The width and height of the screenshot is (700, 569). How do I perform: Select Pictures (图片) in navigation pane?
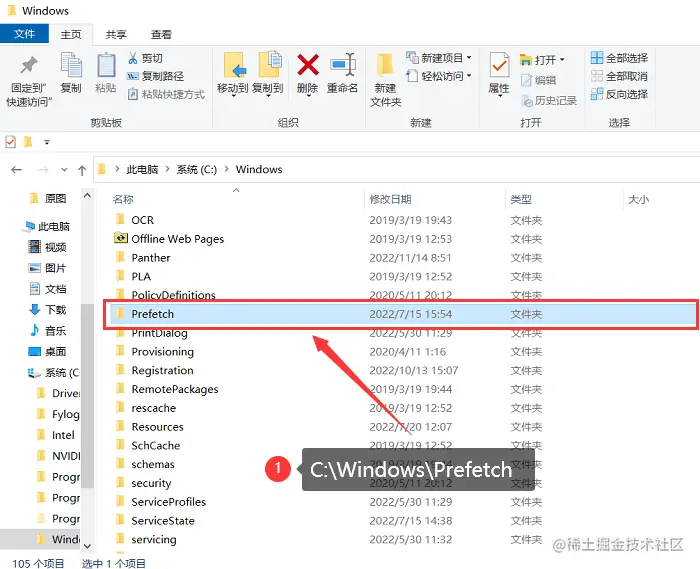tap(47, 268)
